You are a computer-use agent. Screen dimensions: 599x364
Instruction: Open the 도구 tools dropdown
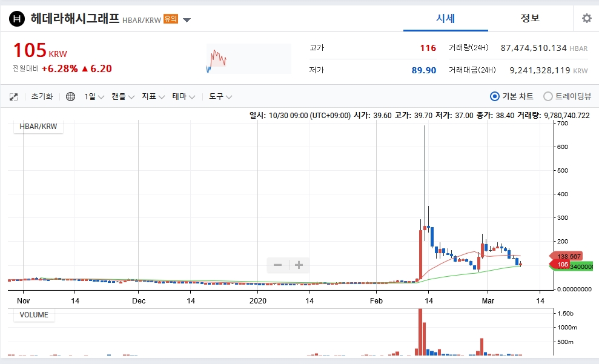[x=220, y=97]
